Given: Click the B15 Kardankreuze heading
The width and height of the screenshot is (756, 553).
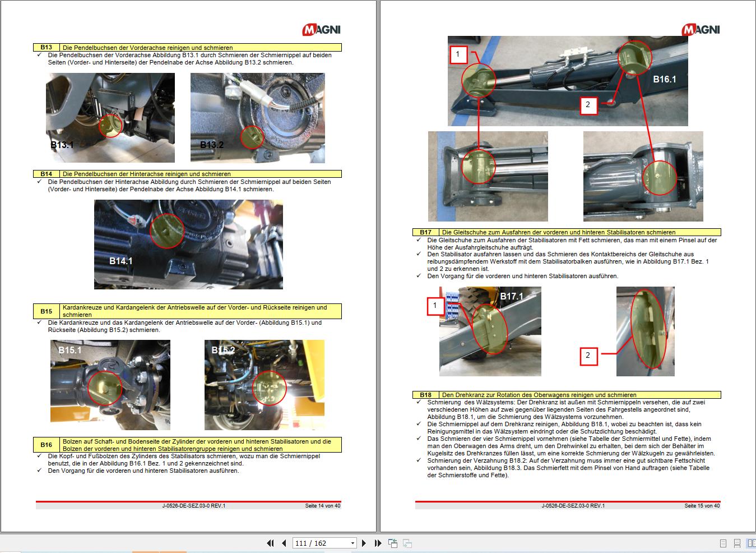Looking at the screenshot, I should 187,311.
